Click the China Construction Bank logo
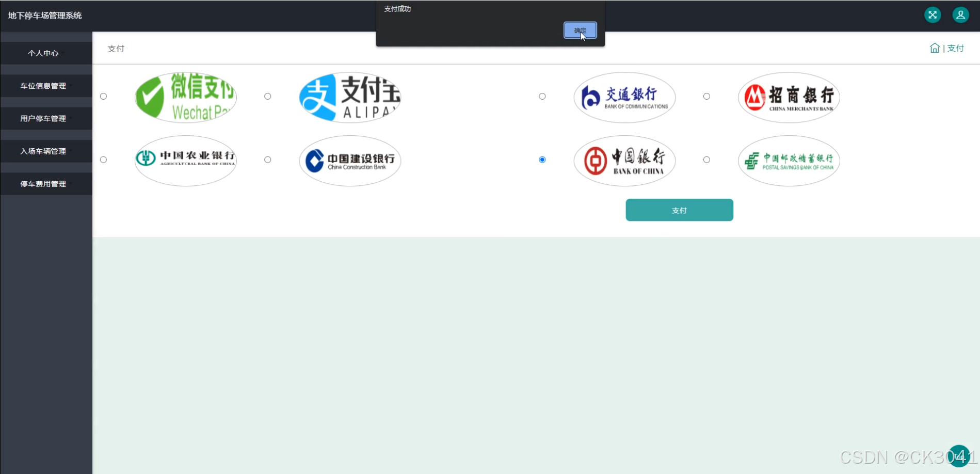Viewport: 980px width, 474px height. click(350, 161)
